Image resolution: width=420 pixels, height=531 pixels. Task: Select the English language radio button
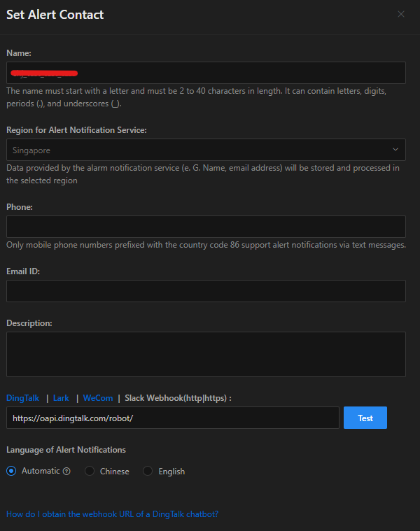tap(148, 471)
